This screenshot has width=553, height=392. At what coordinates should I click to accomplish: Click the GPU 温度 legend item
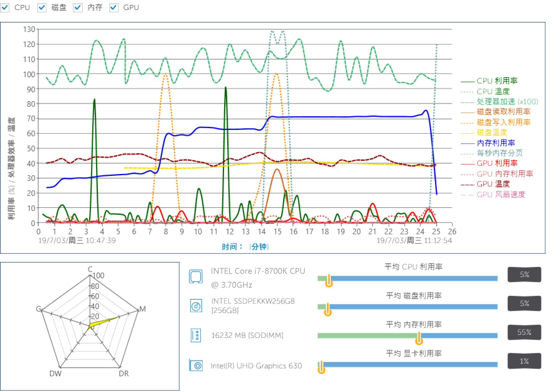[x=493, y=184]
